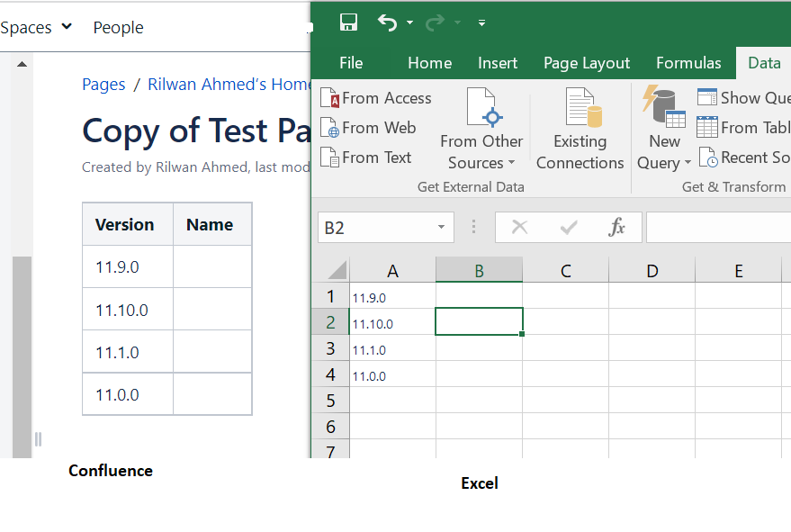This screenshot has width=791, height=532.
Task: Import data using From Access
Action: coord(375,97)
